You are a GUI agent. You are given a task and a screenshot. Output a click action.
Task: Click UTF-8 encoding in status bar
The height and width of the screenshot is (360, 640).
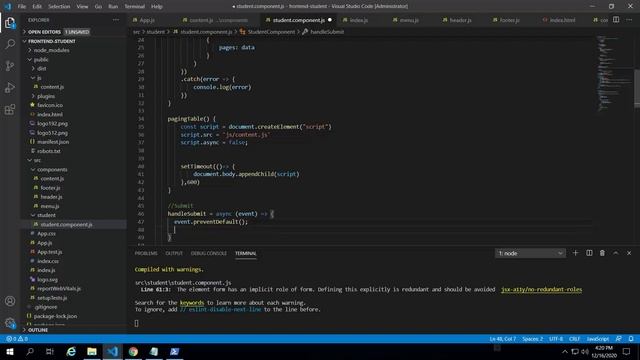(x=556, y=339)
